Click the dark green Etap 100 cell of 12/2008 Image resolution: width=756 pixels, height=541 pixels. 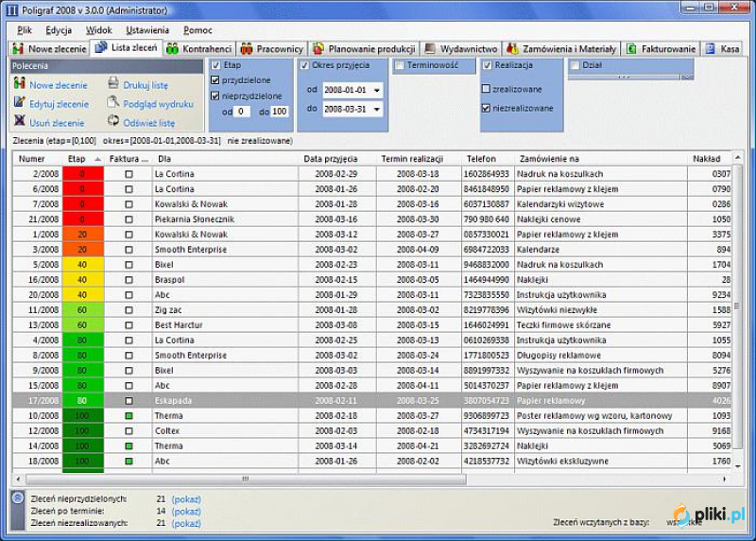click(83, 430)
